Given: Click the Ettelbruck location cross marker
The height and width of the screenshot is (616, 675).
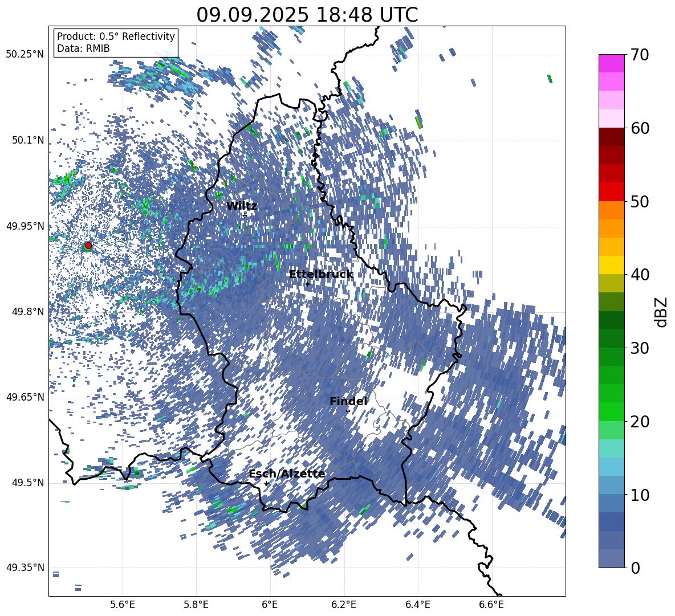Looking at the screenshot, I should pos(307,284).
